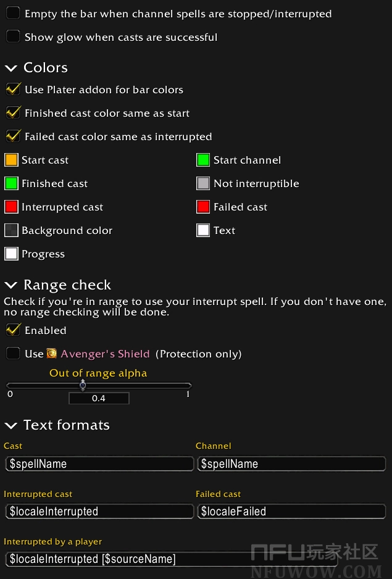
Task: Collapse the Colors section
Action: pyautogui.click(x=11, y=68)
